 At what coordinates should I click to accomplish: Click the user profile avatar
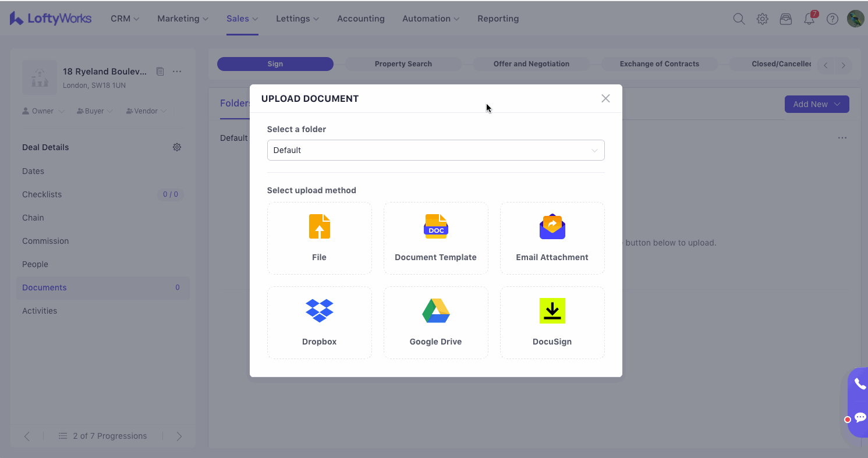(855, 19)
